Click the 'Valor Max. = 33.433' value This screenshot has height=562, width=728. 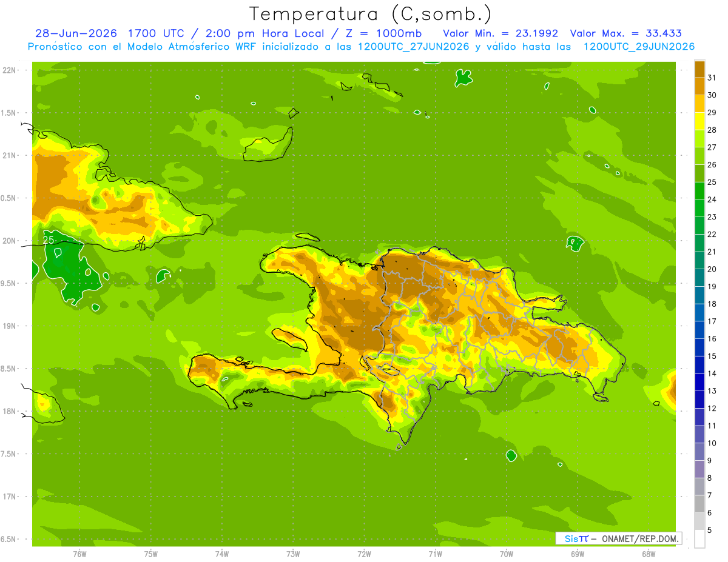pyautogui.click(x=626, y=33)
